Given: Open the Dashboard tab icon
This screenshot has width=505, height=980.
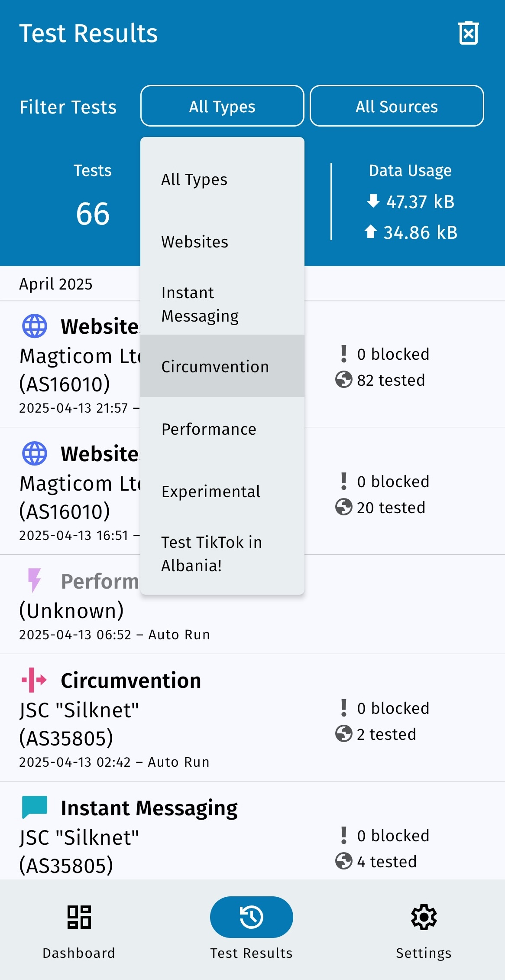Looking at the screenshot, I should [x=79, y=917].
